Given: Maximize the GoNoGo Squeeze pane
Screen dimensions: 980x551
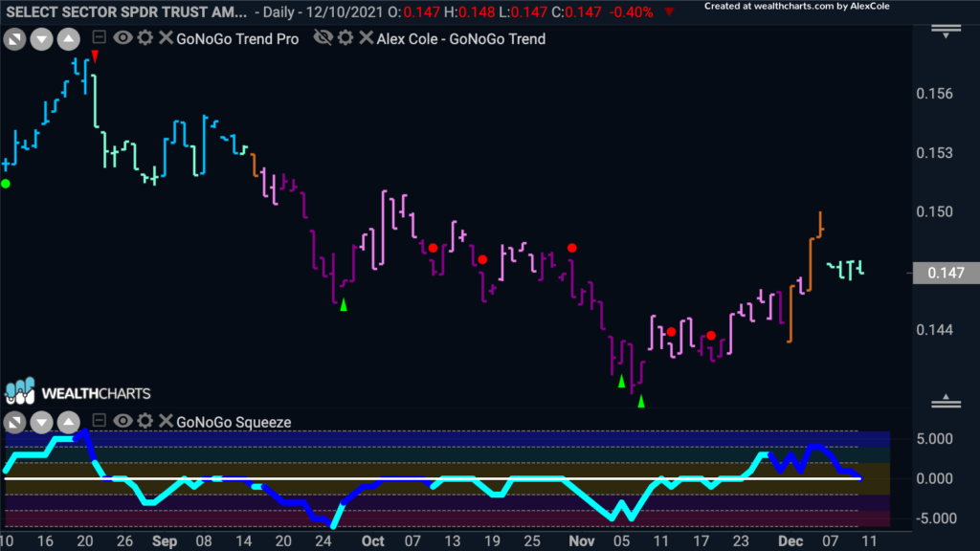Looking at the screenshot, I should coord(14,422).
